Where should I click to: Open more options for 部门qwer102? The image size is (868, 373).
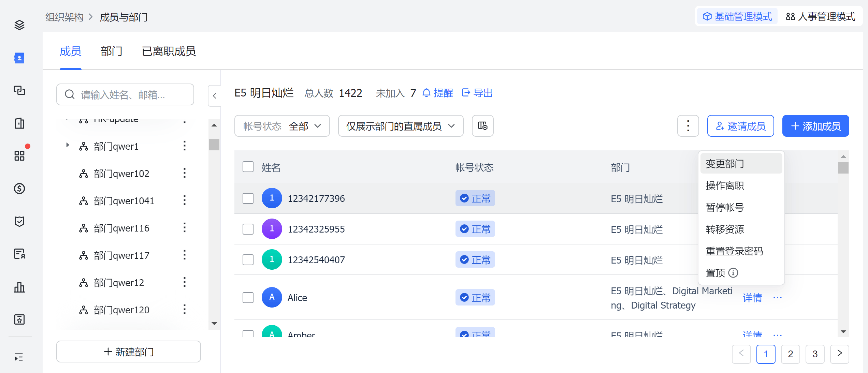(x=185, y=173)
